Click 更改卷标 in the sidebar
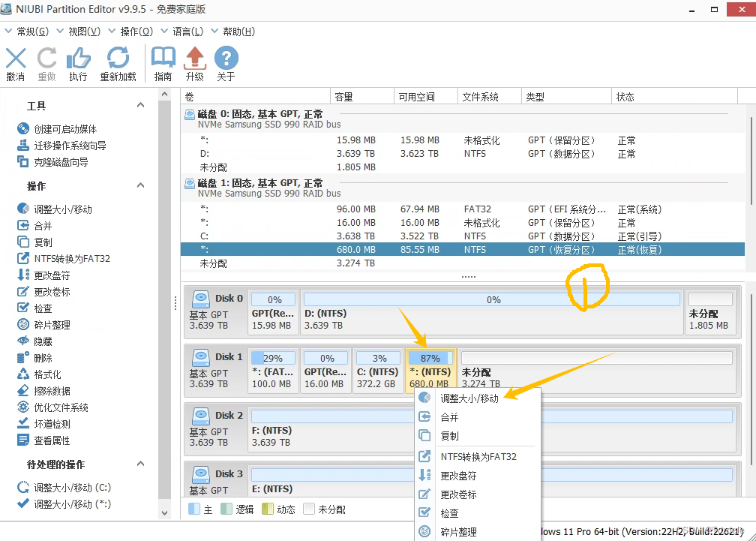This screenshot has width=756, height=541. 43,291
